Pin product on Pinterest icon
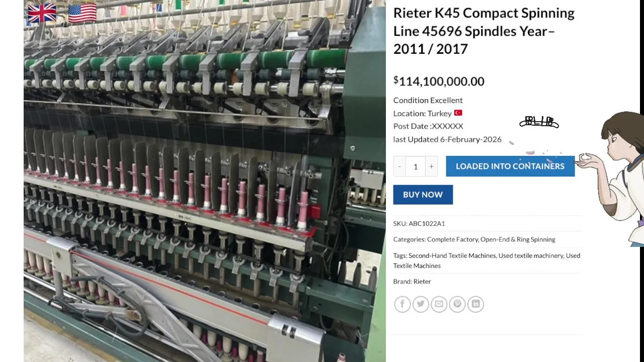The height and width of the screenshot is (362, 644). click(457, 304)
